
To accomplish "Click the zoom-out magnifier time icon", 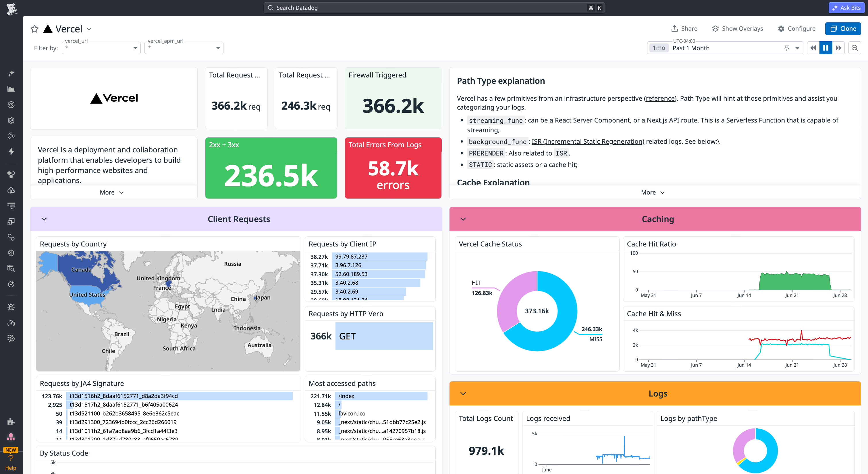I will 855,48.
